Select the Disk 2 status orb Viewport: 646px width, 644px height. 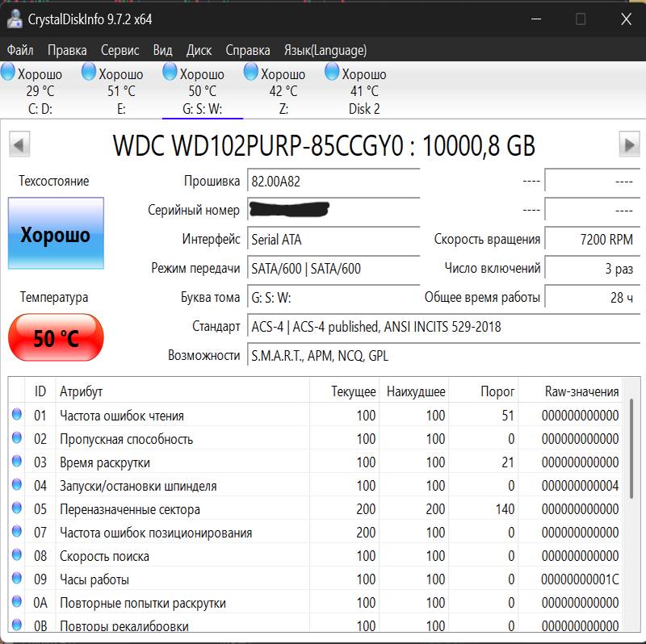coord(332,73)
